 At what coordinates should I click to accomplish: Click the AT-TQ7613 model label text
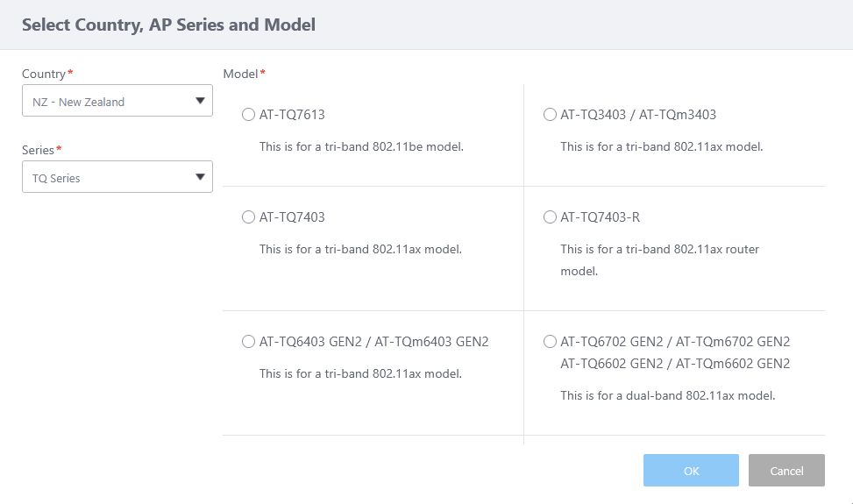292,115
